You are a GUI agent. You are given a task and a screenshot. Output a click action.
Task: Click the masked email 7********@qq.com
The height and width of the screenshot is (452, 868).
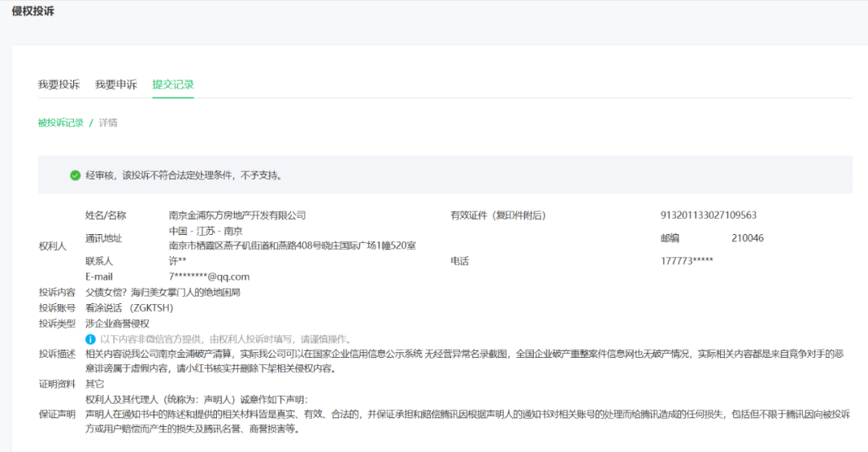tap(209, 277)
